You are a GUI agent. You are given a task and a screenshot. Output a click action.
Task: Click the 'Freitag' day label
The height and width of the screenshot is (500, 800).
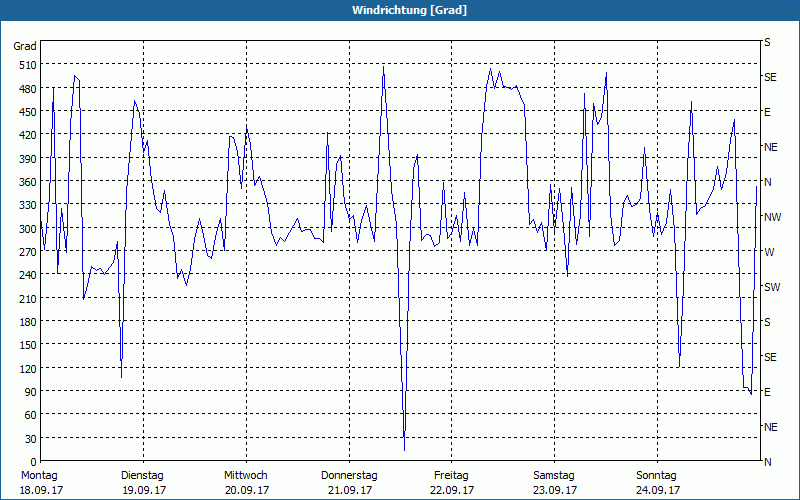451,476
